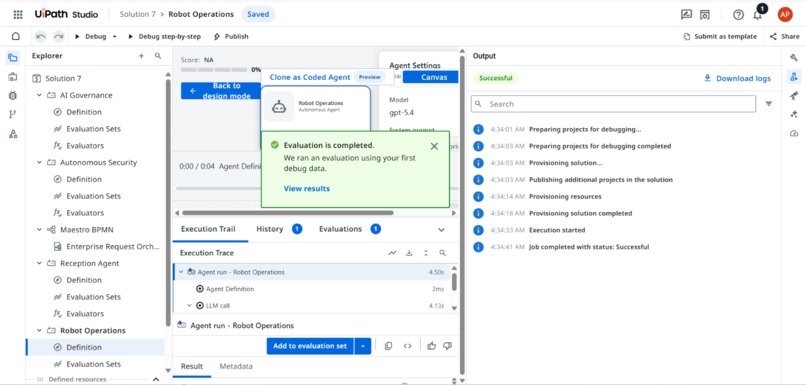Collapse the Agent run trace row

(x=181, y=272)
